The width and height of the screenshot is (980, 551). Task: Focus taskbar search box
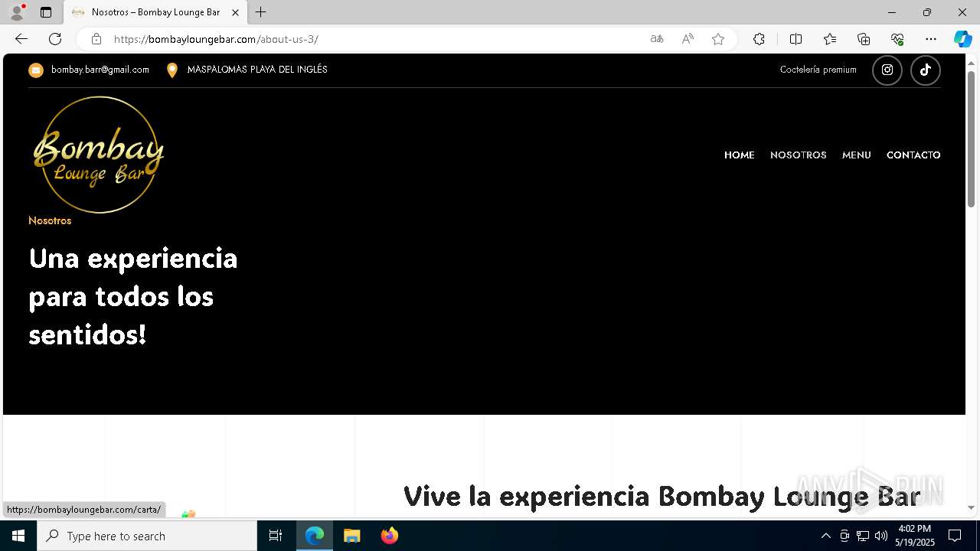pos(147,536)
